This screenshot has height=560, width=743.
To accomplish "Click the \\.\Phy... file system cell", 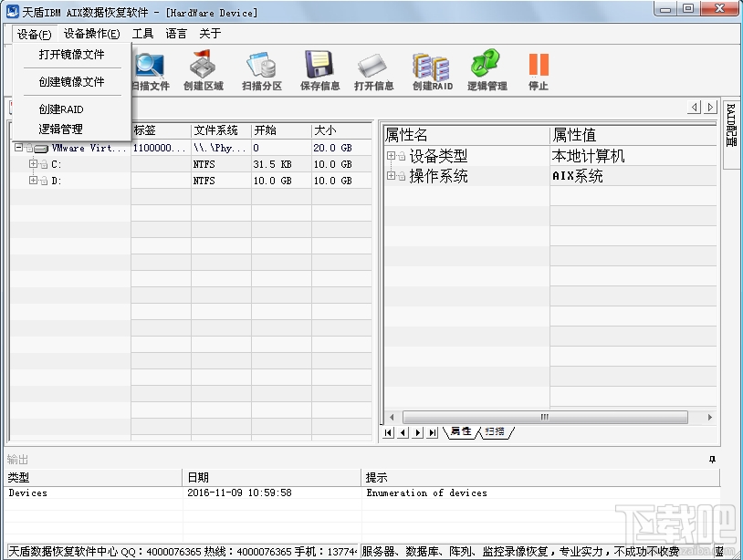I will click(x=219, y=148).
